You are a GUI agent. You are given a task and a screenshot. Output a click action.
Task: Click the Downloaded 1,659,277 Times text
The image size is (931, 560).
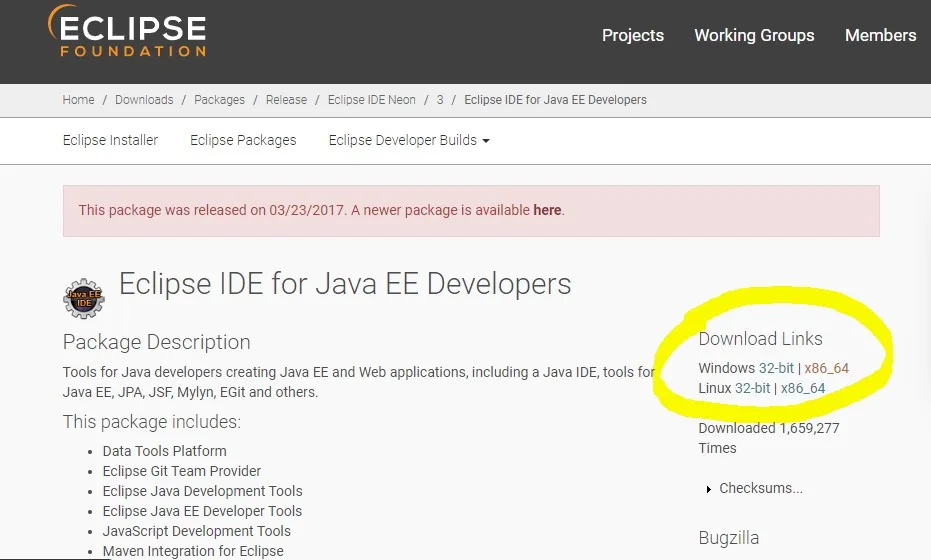[769, 438]
